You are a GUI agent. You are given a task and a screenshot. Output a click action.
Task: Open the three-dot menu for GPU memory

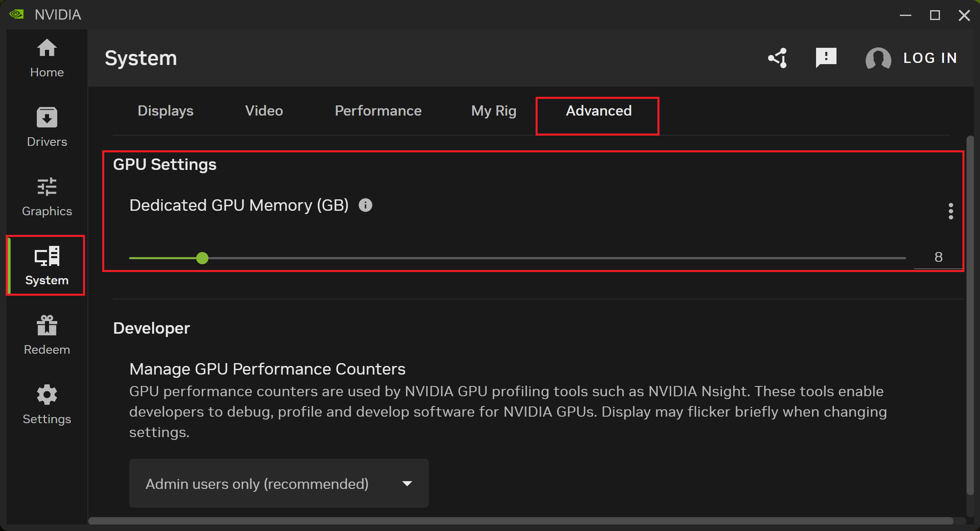click(x=951, y=211)
